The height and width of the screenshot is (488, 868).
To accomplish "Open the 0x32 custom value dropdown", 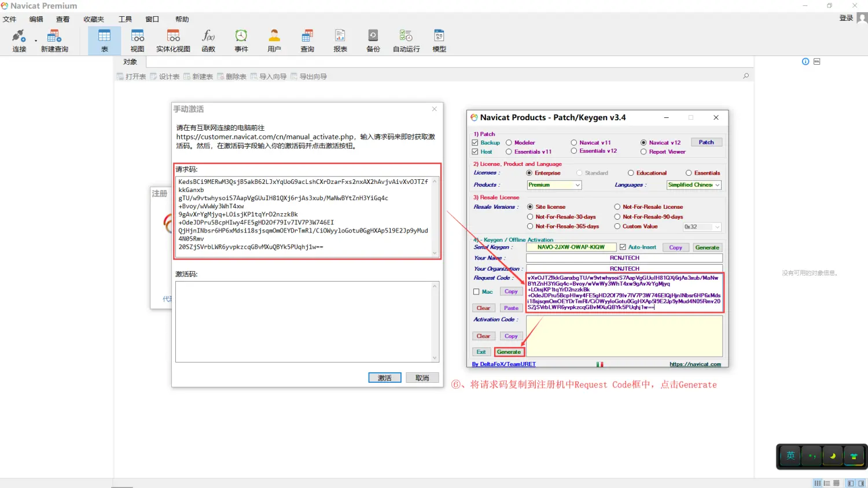I will click(x=702, y=227).
